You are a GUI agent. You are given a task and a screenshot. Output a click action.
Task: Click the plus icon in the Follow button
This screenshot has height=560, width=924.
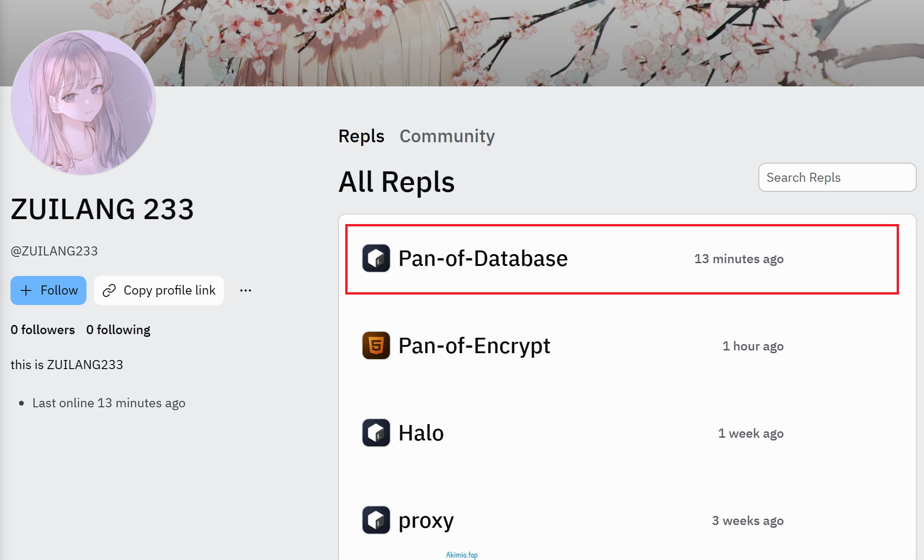(x=26, y=290)
